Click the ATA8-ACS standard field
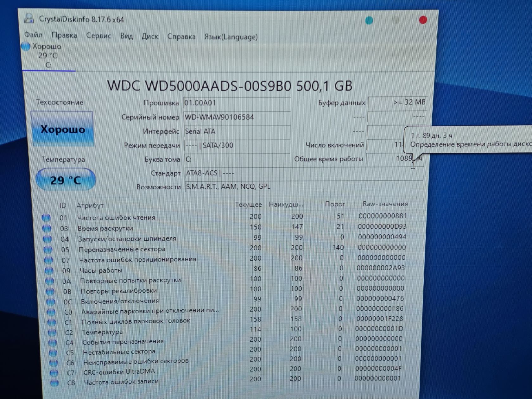 coord(304,173)
